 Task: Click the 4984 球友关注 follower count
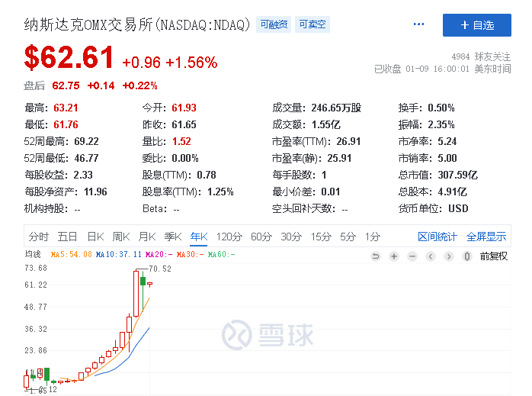tap(481, 56)
